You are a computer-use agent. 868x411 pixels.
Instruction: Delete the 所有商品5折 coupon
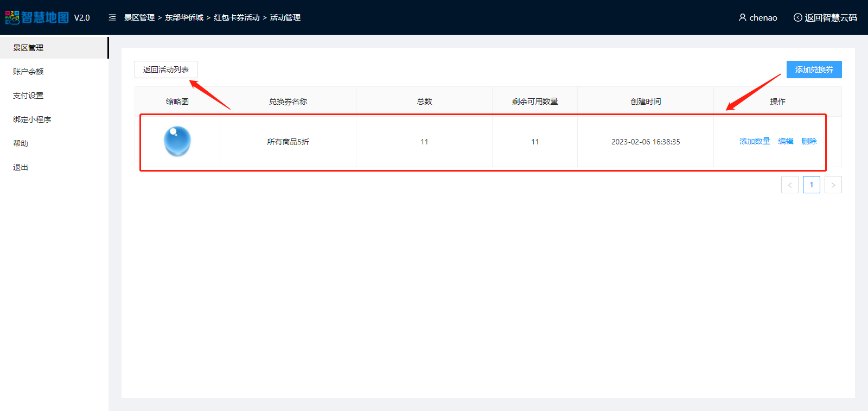[x=809, y=141]
